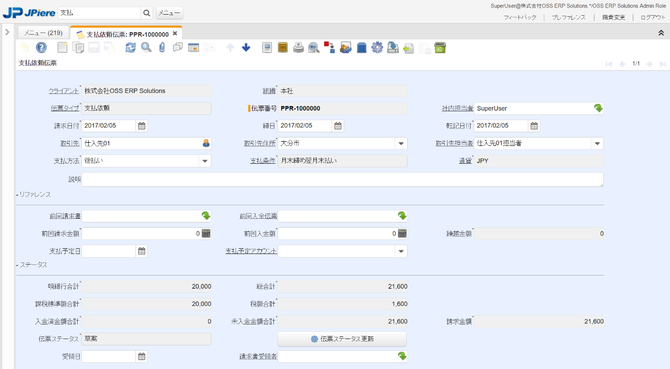Open calendar picker for 請求日付

point(142,126)
